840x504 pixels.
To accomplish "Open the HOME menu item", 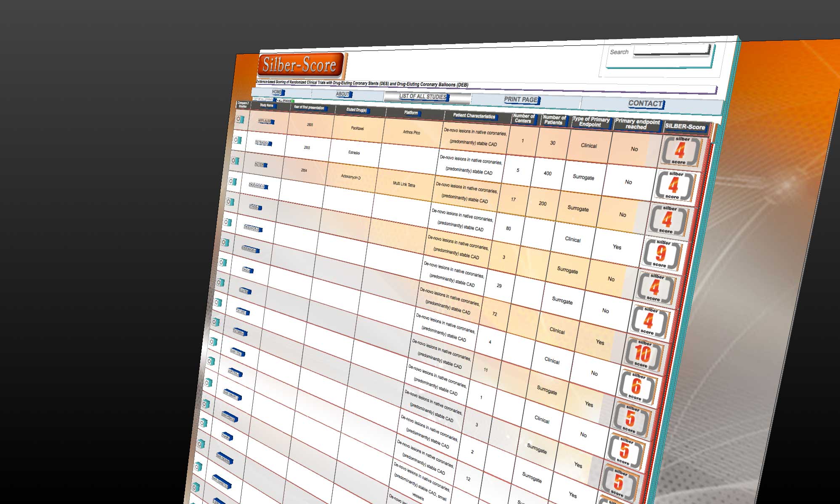I will [277, 92].
